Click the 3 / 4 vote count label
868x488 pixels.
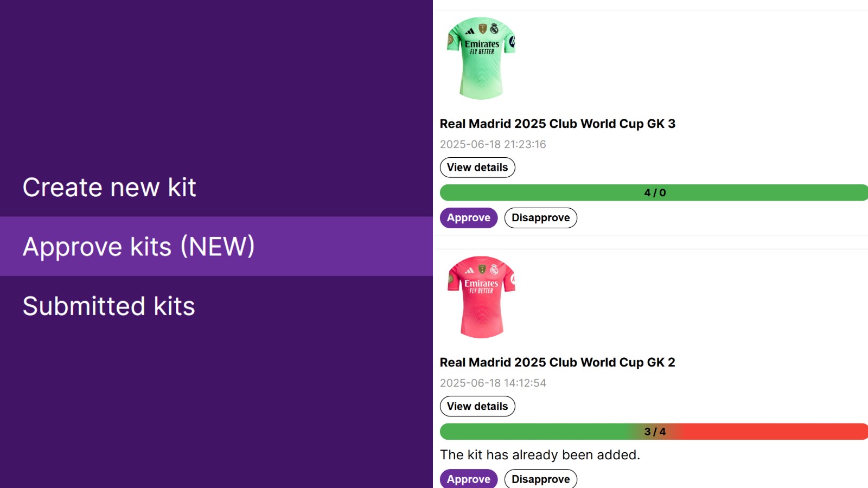coord(655,432)
